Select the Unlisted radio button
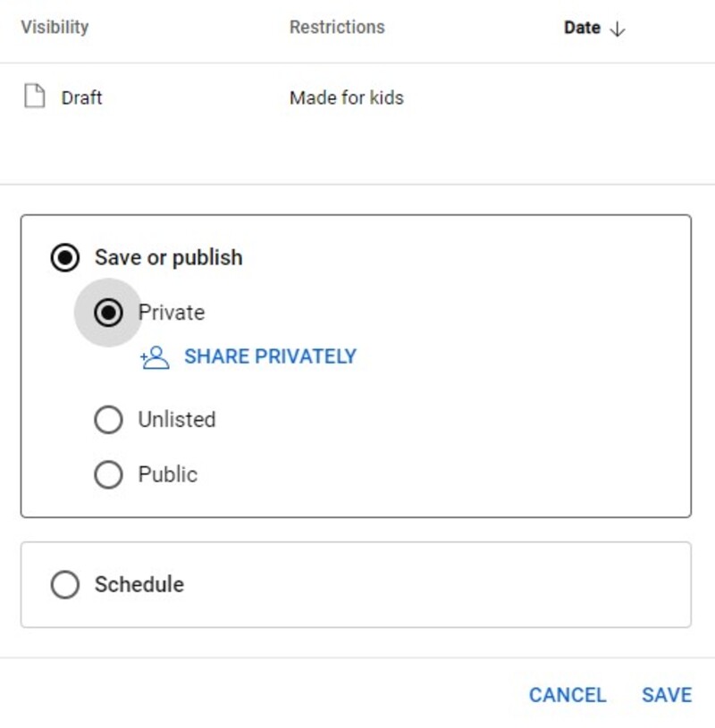The image size is (715, 728). (x=108, y=420)
